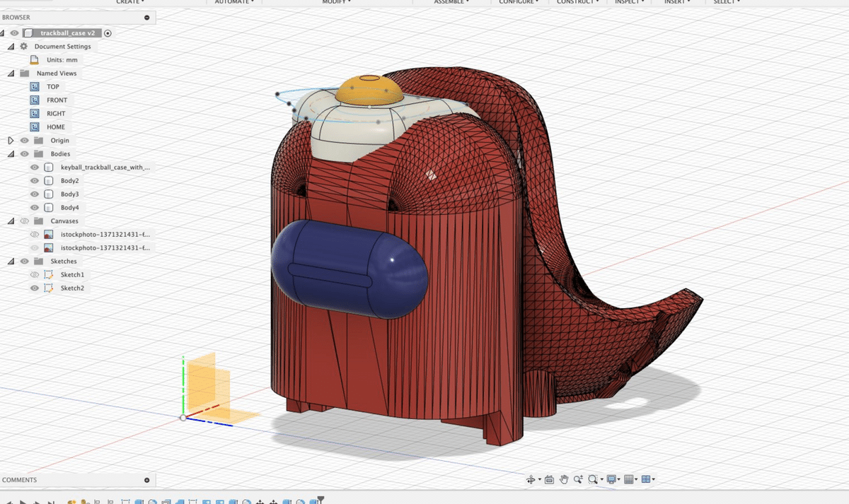Activate the trackball_case v2 radio button
Screen dimensions: 849x504
click(108, 33)
